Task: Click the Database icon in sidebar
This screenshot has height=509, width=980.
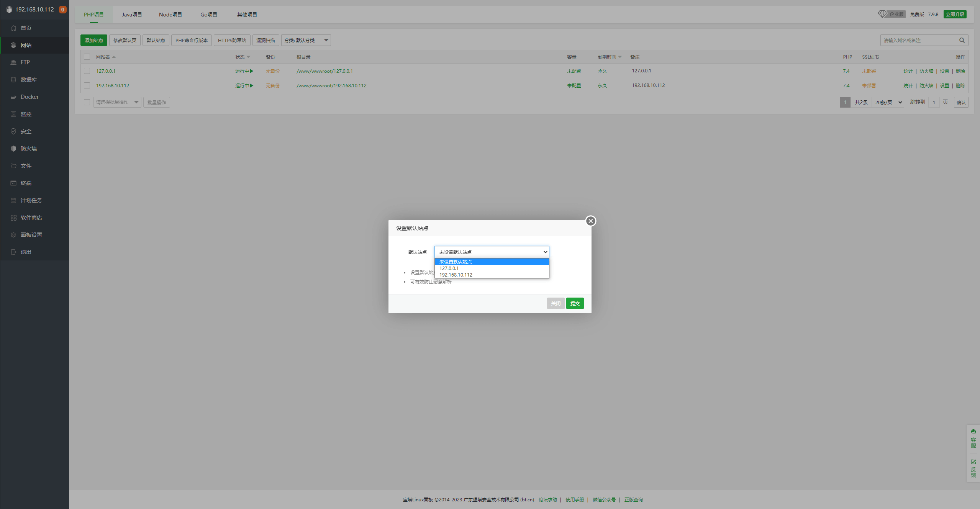Action: pyautogui.click(x=13, y=80)
